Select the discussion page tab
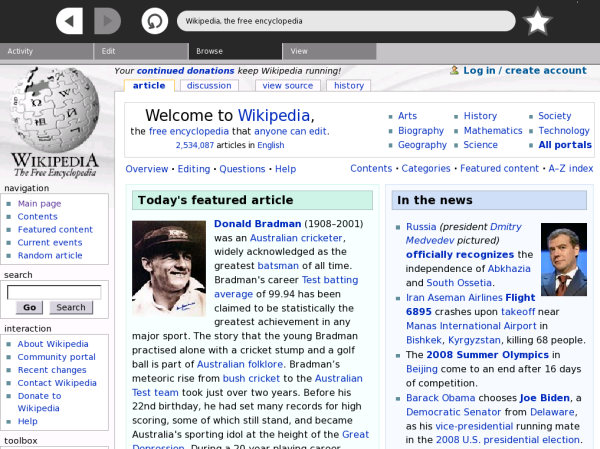 click(209, 86)
